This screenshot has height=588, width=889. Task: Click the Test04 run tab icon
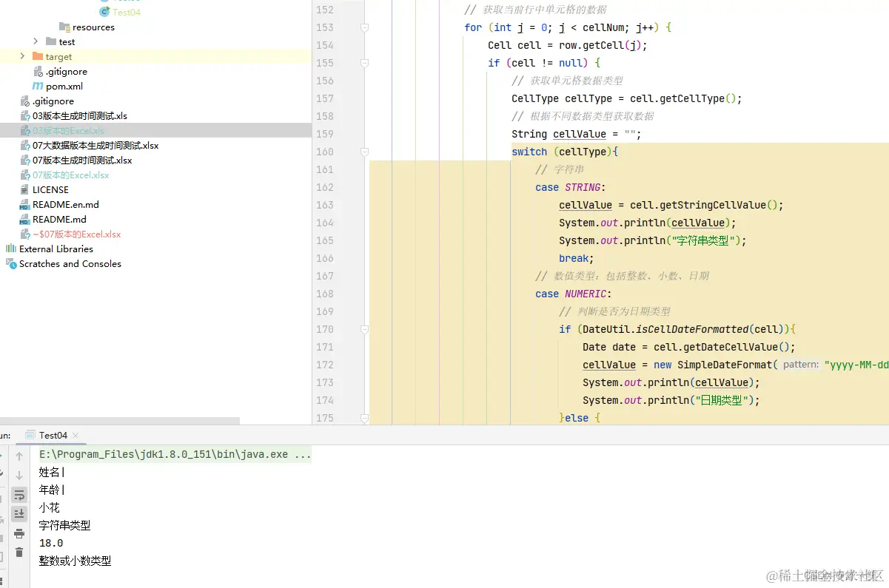click(30, 436)
